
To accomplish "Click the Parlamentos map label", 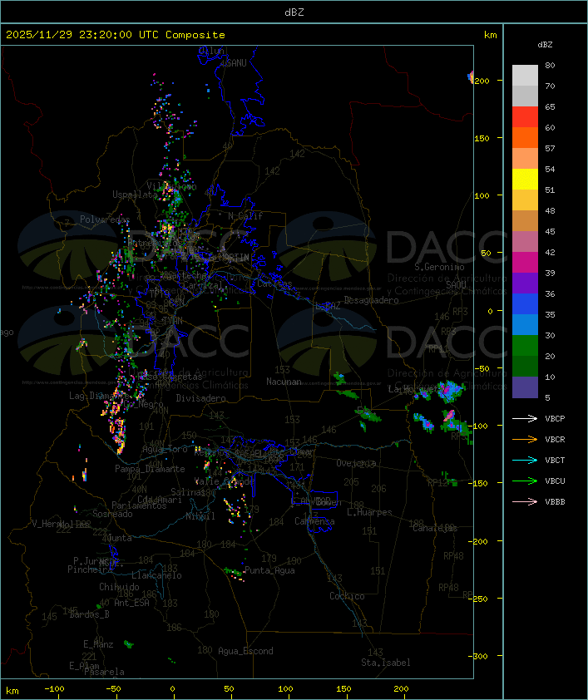I will point(139,505).
